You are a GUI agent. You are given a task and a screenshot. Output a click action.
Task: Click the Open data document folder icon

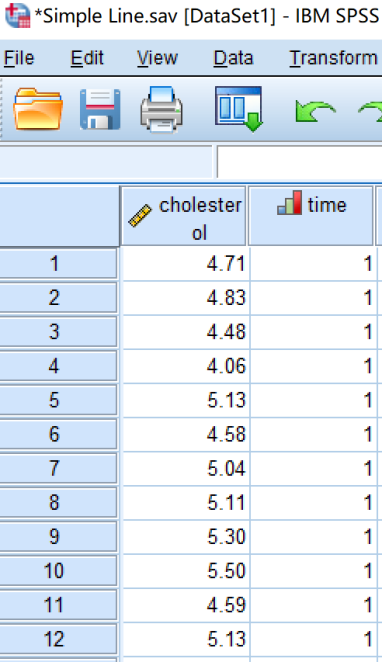click(38, 109)
